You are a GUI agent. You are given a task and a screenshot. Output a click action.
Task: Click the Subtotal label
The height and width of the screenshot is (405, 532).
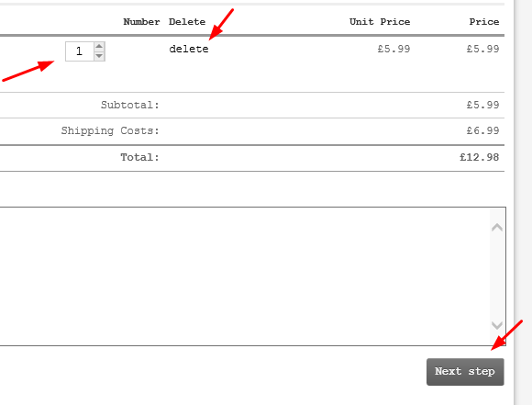coord(130,105)
